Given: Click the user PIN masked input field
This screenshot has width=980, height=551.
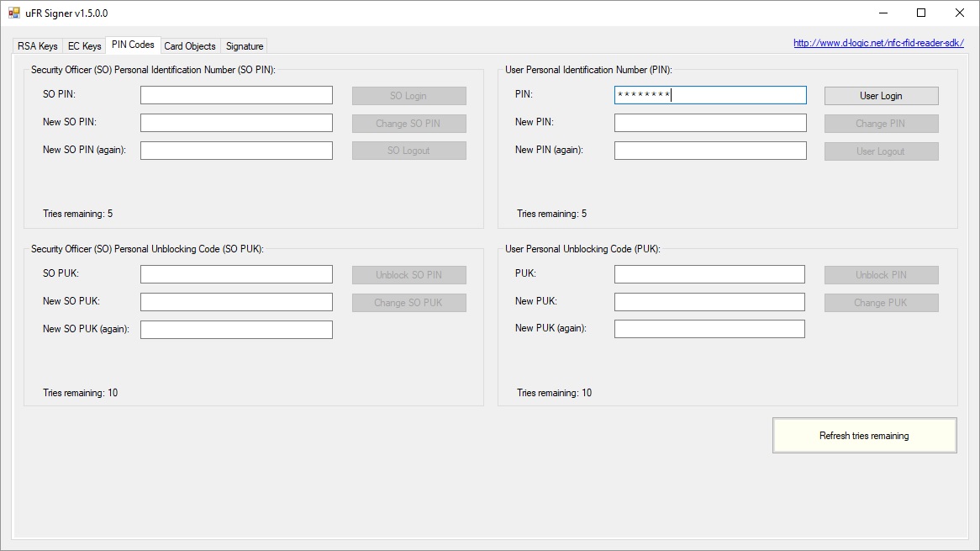Looking at the screenshot, I should [x=710, y=95].
